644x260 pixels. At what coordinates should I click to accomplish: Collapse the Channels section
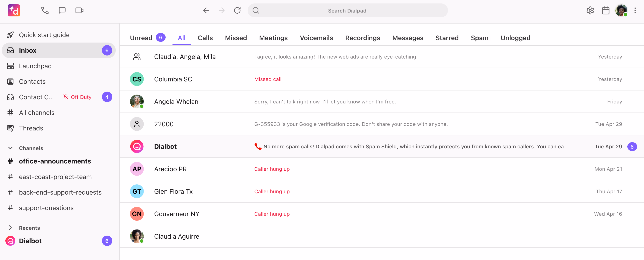click(x=10, y=148)
